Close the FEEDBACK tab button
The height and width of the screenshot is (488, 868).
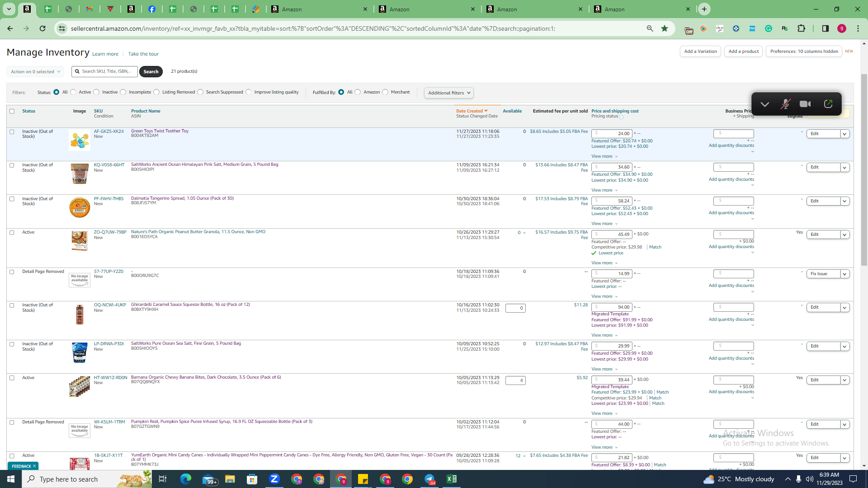pos(34,466)
